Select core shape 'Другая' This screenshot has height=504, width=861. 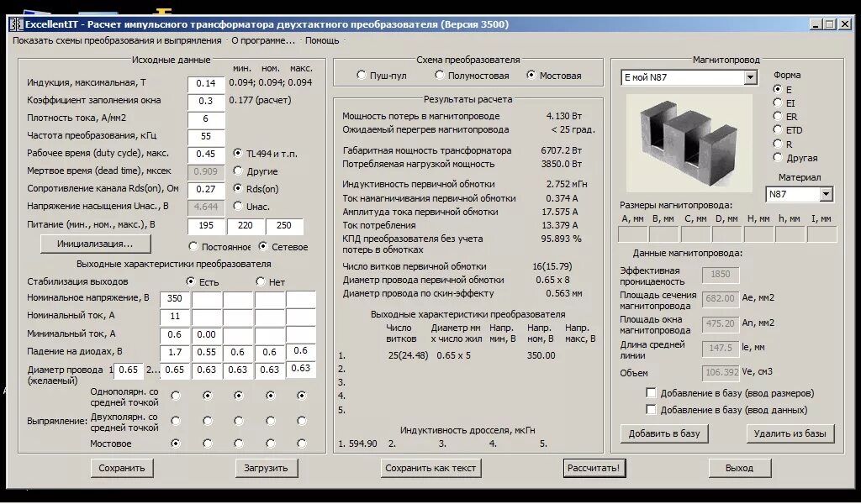778,157
